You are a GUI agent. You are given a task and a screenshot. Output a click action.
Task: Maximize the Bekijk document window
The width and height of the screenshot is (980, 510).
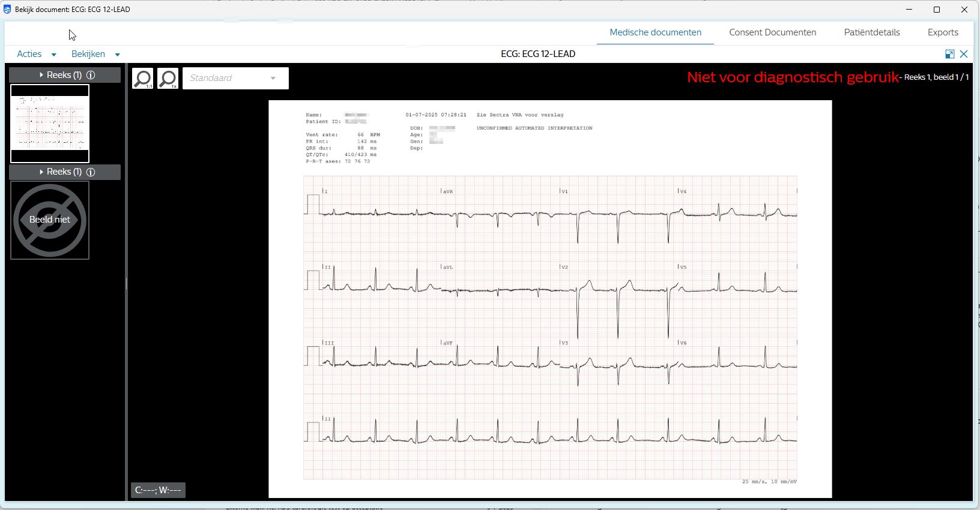(x=936, y=10)
